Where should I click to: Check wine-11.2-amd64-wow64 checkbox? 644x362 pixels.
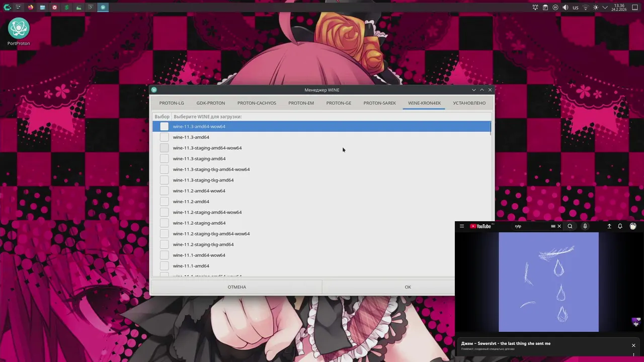pos(164,191)
